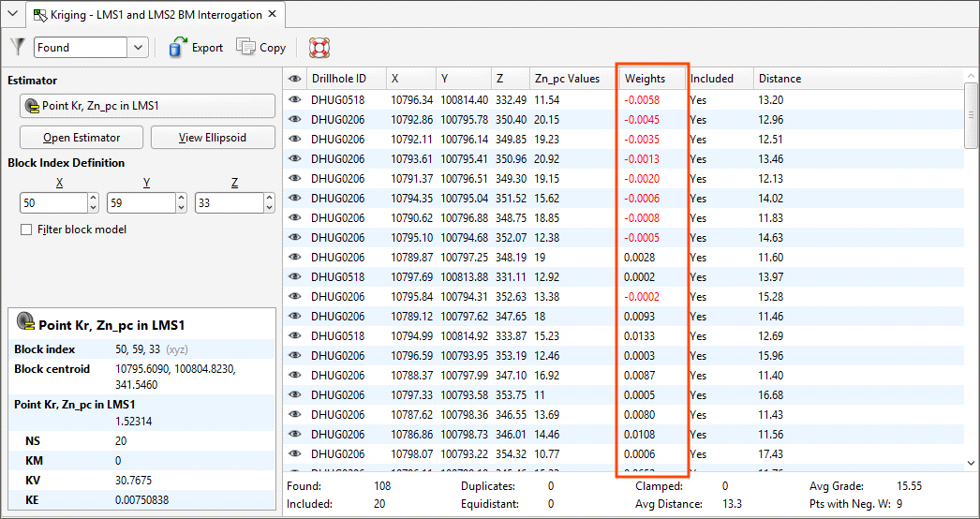This screenshot has height=519, width=980.
Task: Toggle visibility of the row with distance 15.96
Action: (x=294, y=356)
